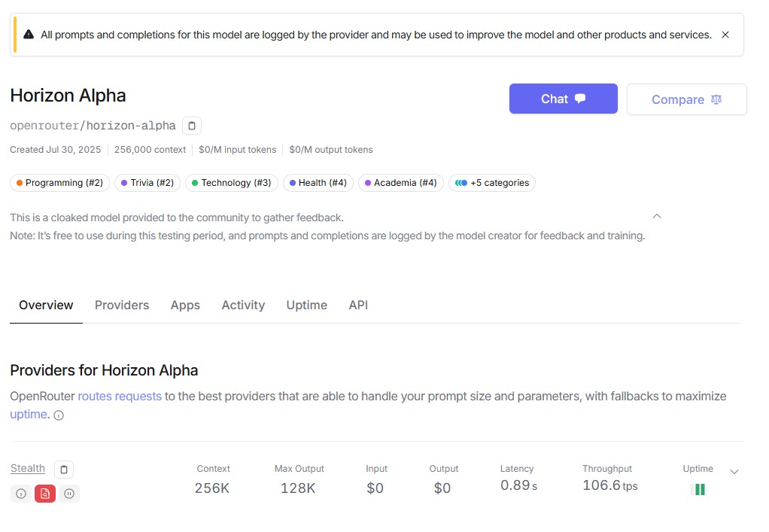Click the Stealth provider info icon
The height and width of the screenshot is (532, 769).
pyautogui.click(x=21, y=494)
